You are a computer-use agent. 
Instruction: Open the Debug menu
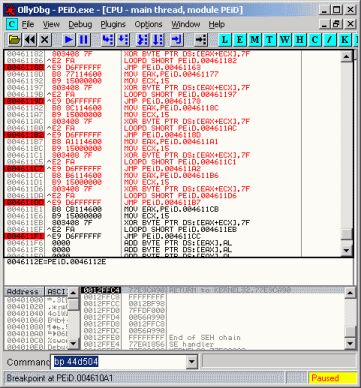(80, 24)
